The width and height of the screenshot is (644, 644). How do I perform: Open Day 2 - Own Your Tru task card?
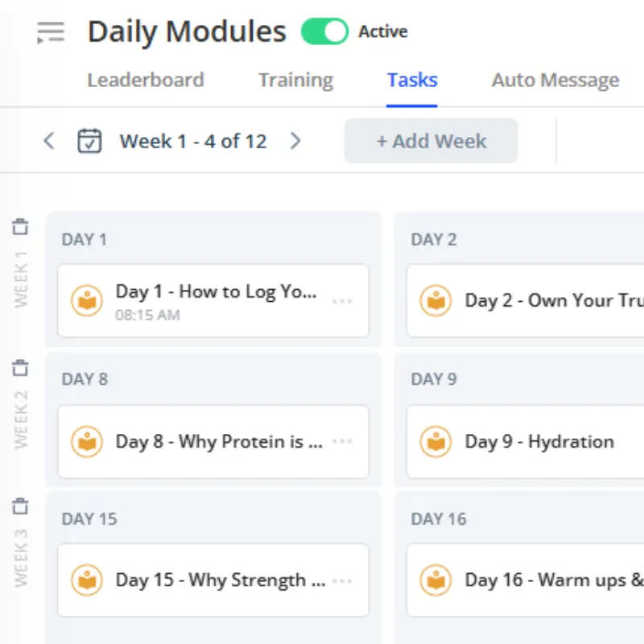(526, 300)
